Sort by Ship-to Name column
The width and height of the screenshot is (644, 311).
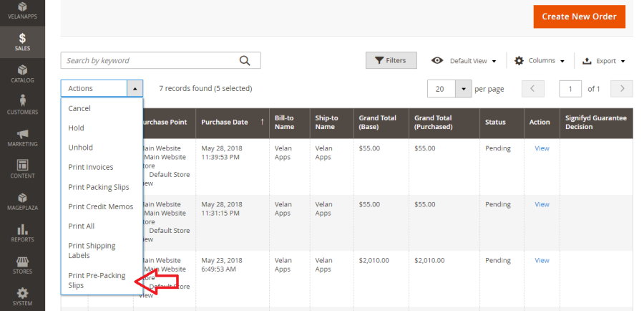pyautogui.click(x=331, y=122)
